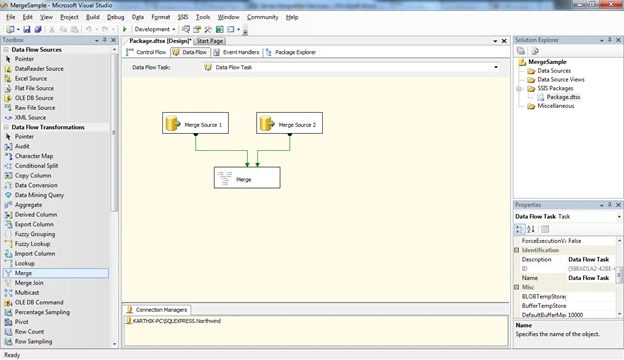Select the Merge component on canvas
The width and height of the screenshot is (624, 360).
[x=247, y=177]
